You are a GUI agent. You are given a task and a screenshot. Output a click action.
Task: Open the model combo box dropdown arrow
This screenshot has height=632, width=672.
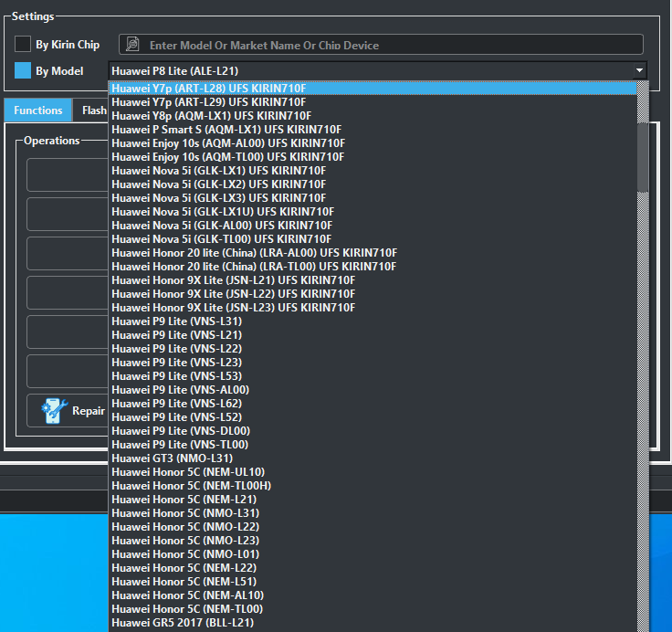click(639, 70)
